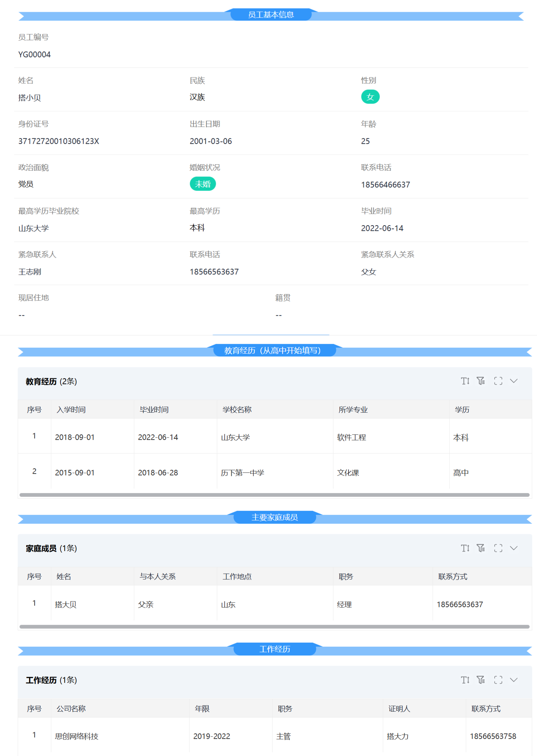The height and width of the screenshot is (756, 537).
Task: Click the 女 gender tag
Action: [370, 97]
